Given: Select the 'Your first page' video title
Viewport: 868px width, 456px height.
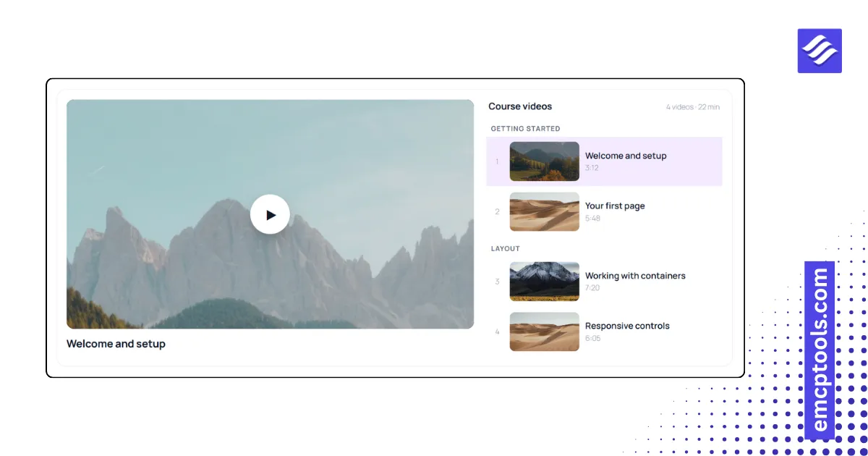Looking at the screenshot, I should 615,206.
